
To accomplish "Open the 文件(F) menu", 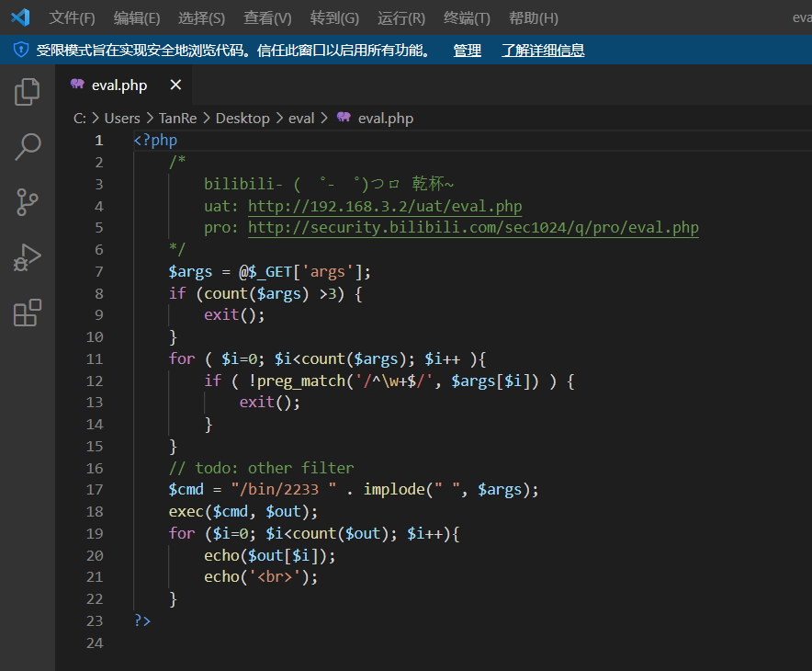I will [x=72, y=18].
